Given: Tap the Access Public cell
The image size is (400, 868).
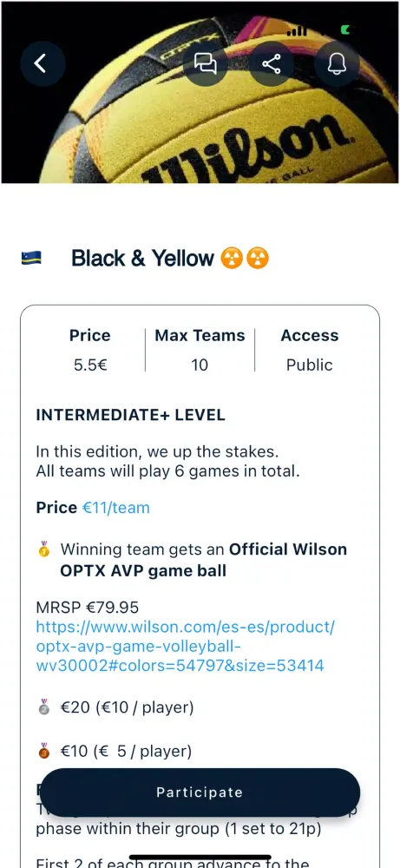Looking at the screenshot, I should coord(309,350).
